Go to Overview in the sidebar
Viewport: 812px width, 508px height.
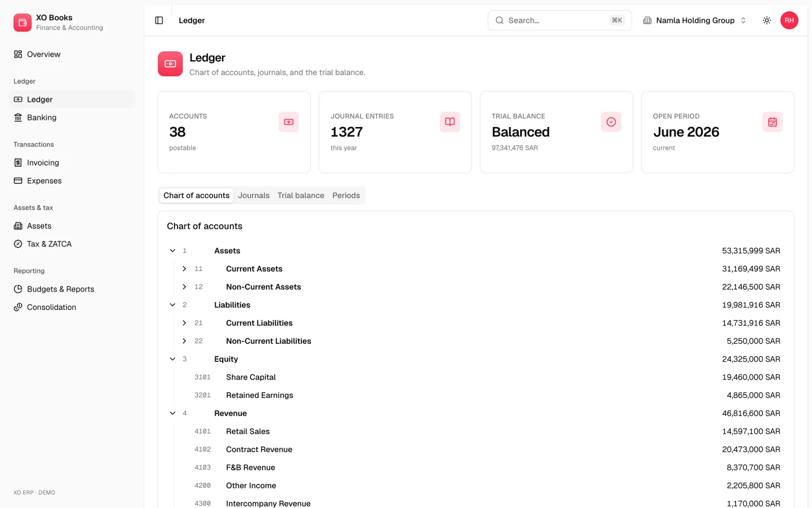pos(72,54)
